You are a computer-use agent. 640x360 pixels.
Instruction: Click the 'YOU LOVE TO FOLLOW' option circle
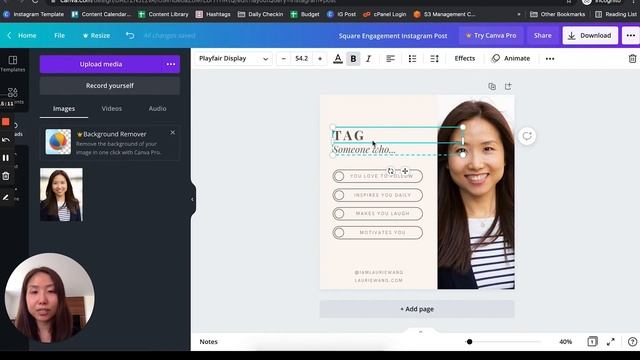tap(339, 176)
